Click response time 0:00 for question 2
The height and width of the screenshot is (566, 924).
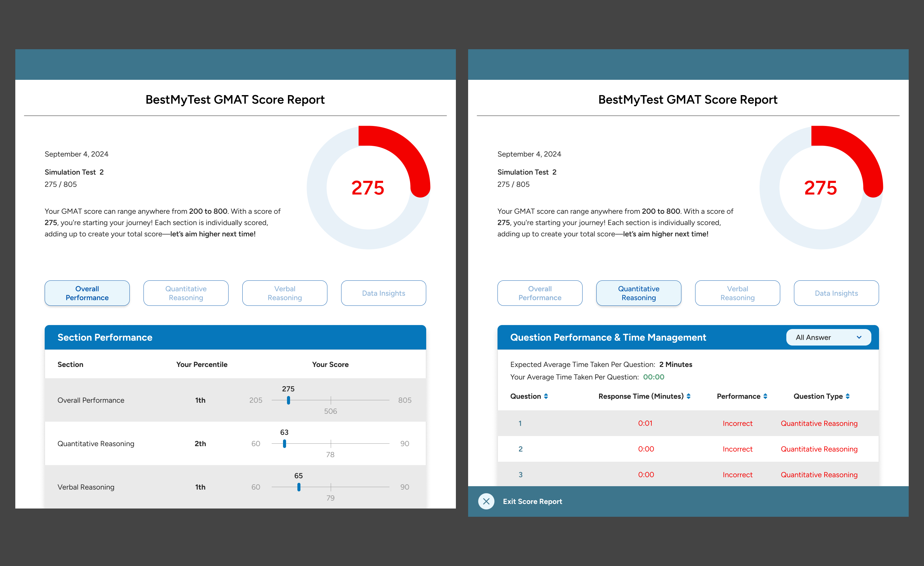(x=646, y=449)
